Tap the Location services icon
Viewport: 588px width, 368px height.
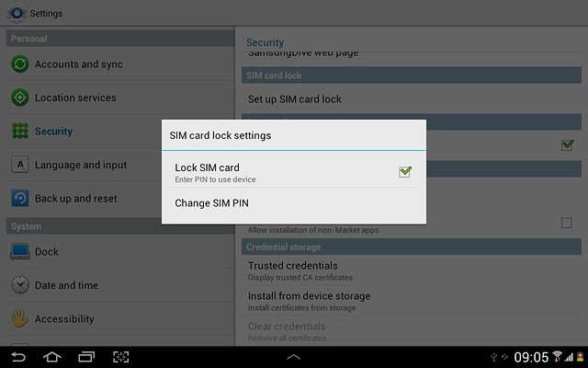tap(19, 98)
